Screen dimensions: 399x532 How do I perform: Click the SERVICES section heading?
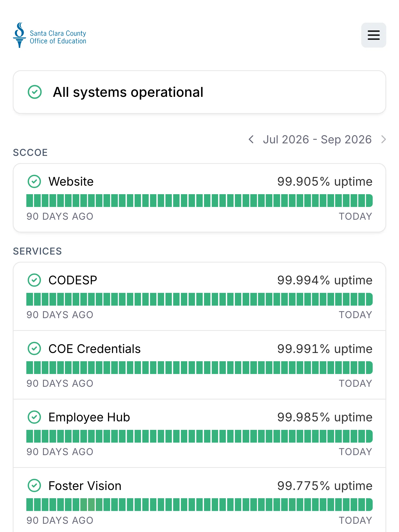[38, 251]
